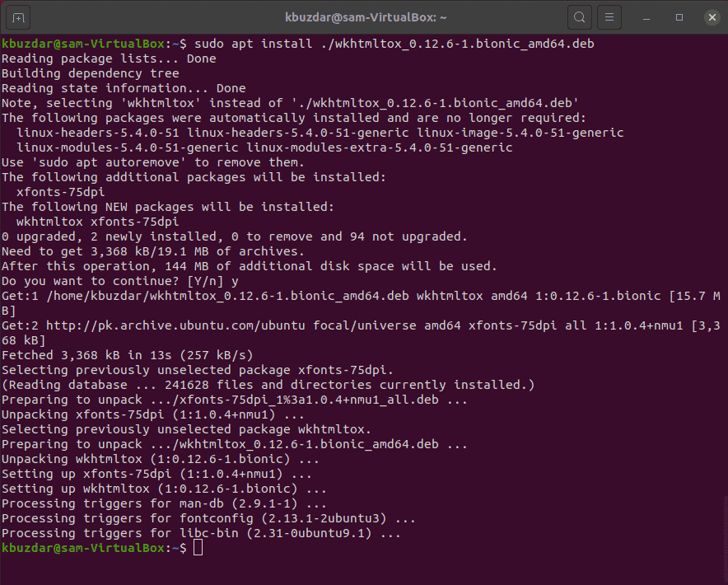Click the cursor at the bottom prompt
Viewport: 728px width, 585px height.
(198, 548)
